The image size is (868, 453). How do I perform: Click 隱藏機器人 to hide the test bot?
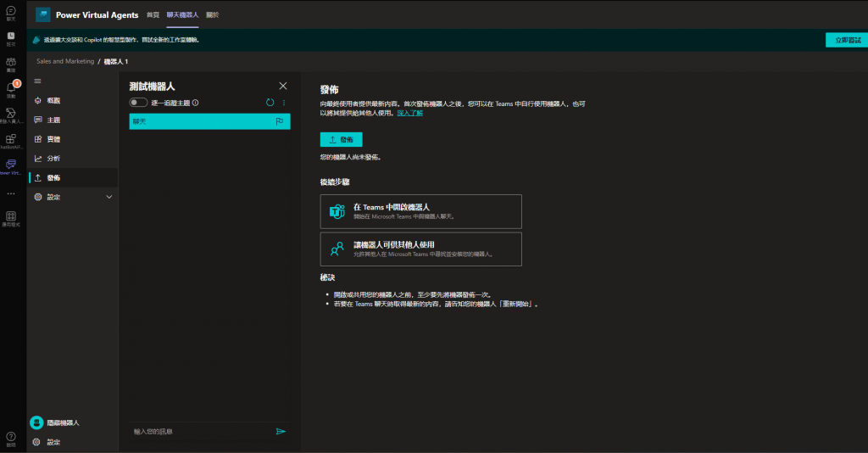point(55,422)
